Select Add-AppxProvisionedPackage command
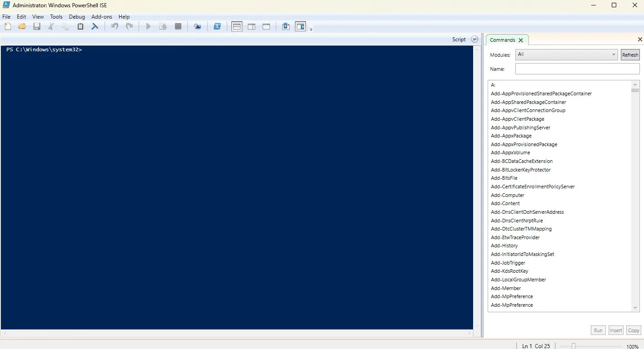Viewport: 644px width, 349px height. 524,144
